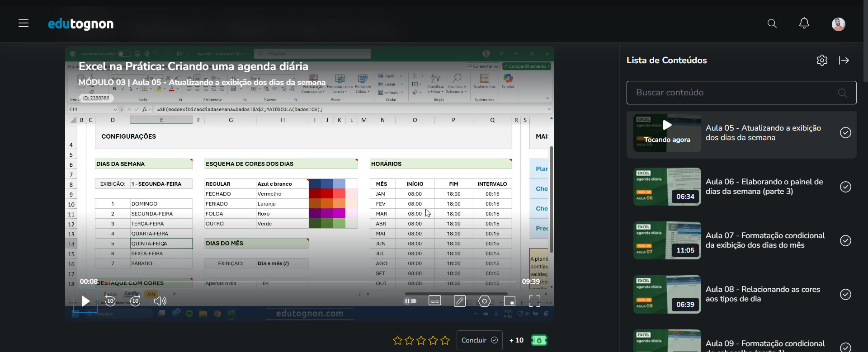Image resolution: width=868 pixels, height=352 pixels.
Task: Rate the lesson four stars
Action: (433, 340)
